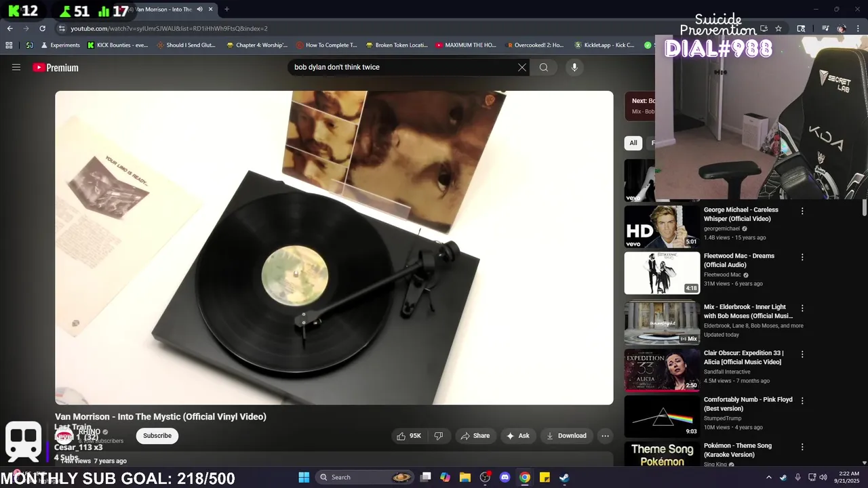Play Fleetwood Mac Dreams thumbnail
The height and width of the screenshot is (488, 868).
(x=662, y=273)
